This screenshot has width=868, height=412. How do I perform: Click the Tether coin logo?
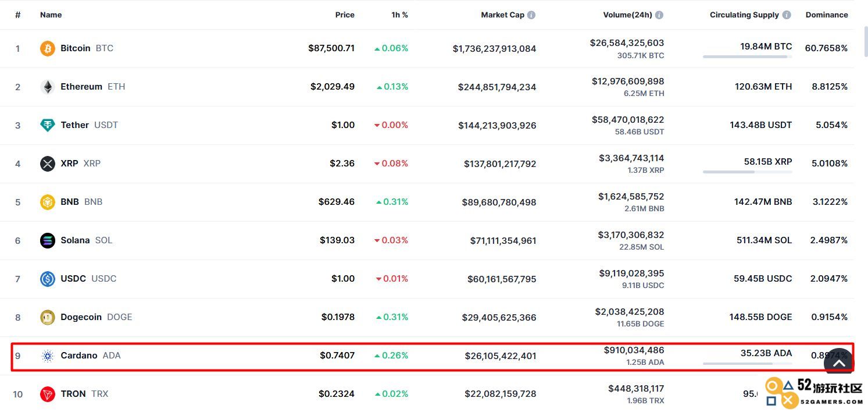pyautogui.click(x=48, y=125)
